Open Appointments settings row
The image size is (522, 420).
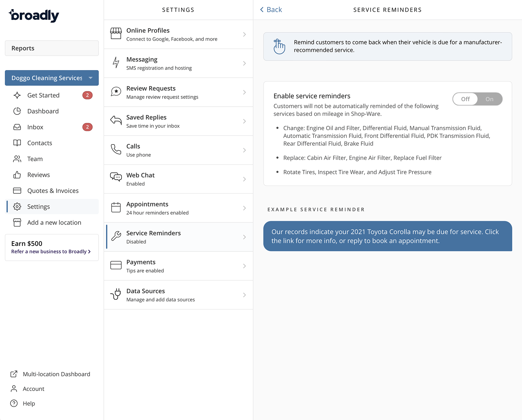coord(178,208)
